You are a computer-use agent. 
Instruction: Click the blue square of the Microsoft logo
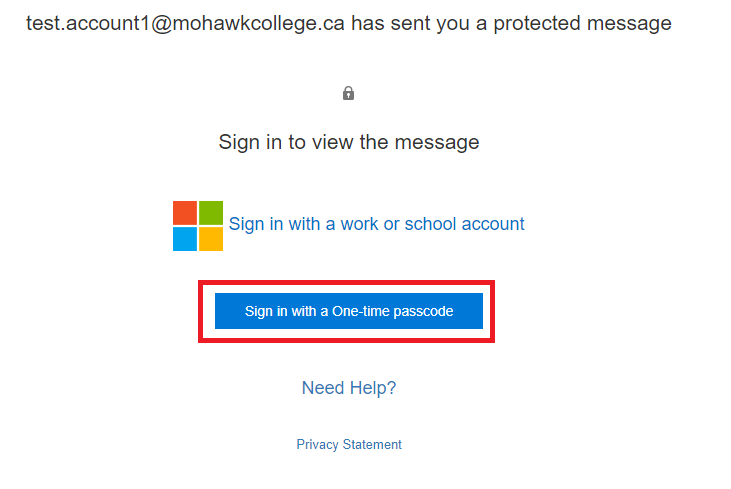point(185,238)
